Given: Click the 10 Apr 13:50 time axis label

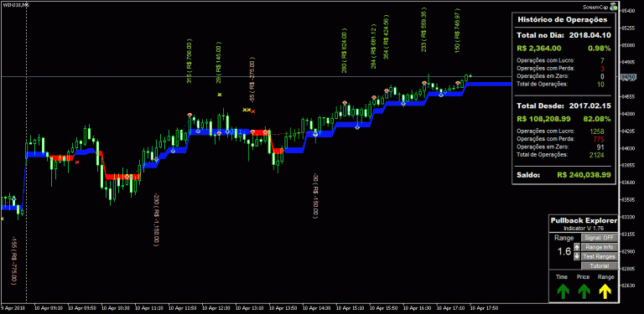Looking at the screenshot, I should 282,307.
